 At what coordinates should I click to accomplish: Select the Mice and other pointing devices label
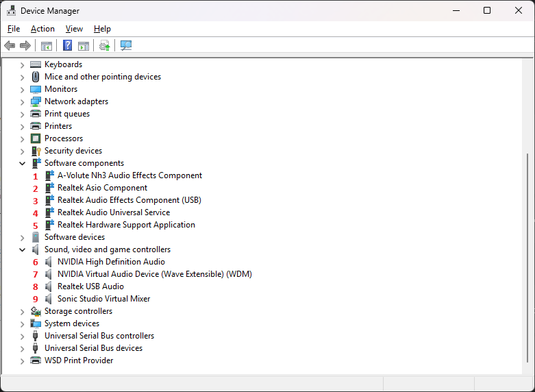[103, 77]
